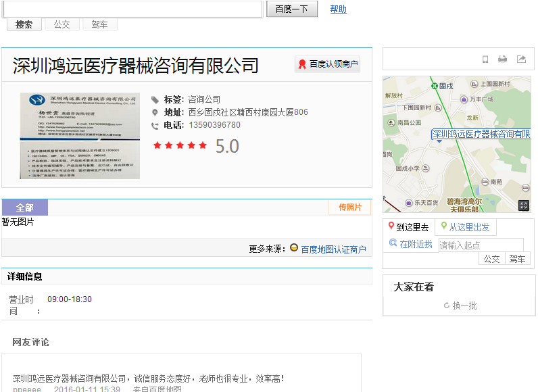Click the company title 深圳鸿远医疗器械咨询有限公司
The height and width of the screenshot is (392, 538).
click(136, 66)
